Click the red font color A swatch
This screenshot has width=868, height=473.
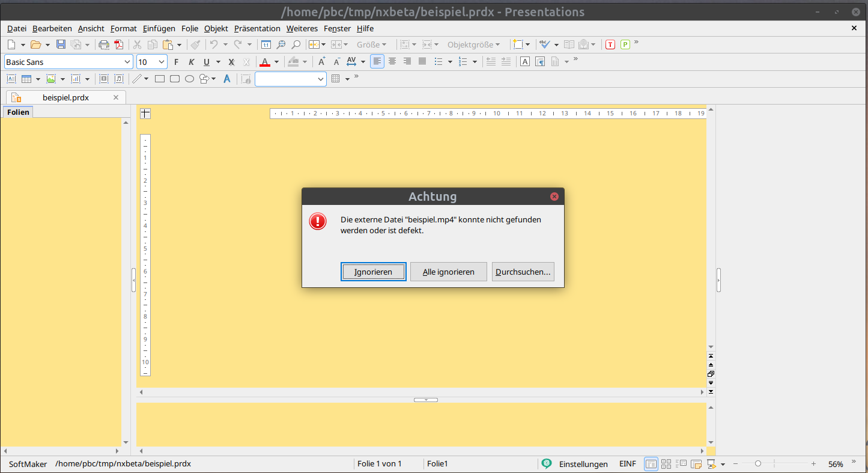(x=265, y=62)
